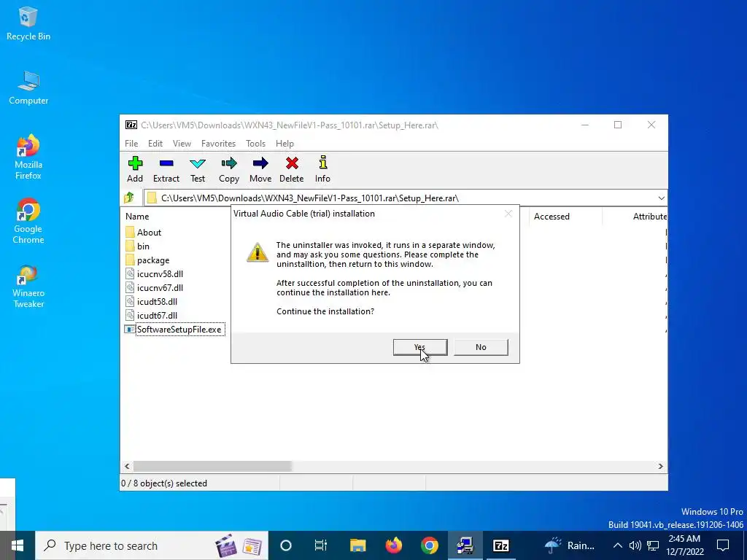Open the View menu
The height and width of the screenshot is (560, 747).
182,144
